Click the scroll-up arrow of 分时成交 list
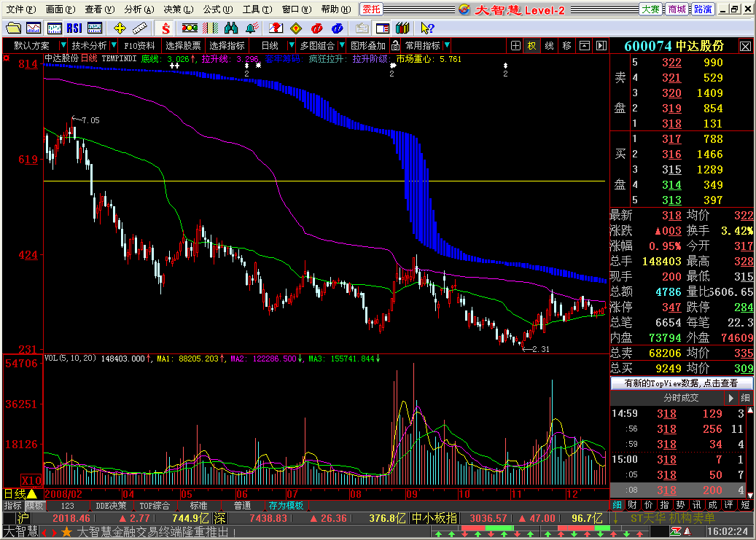The height and width of the screenshot is (540, 756). [750, 410]
